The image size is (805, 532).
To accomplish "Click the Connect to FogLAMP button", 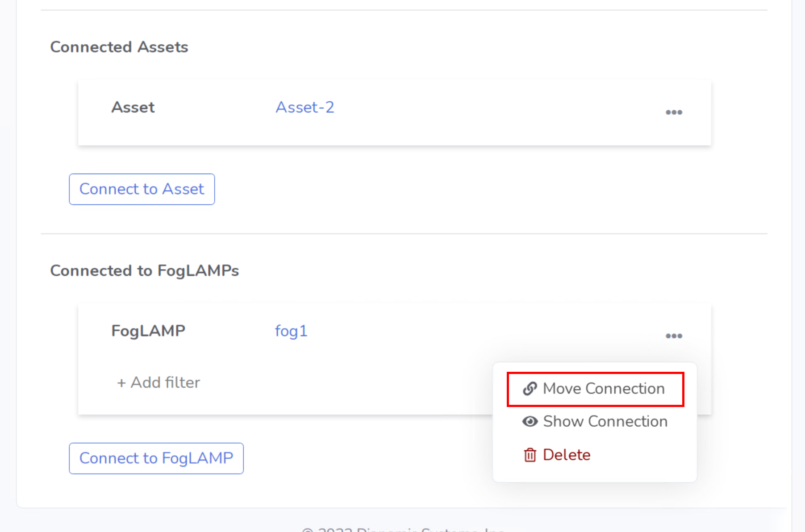I will pyautogui.click(x=156, y=458).
